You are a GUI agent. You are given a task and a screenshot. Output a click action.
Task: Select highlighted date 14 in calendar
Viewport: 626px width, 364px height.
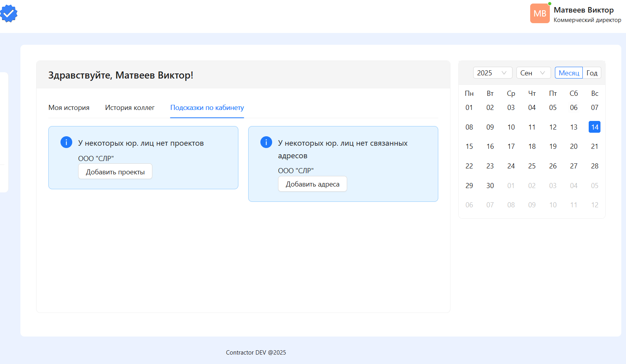[x=594, y=127]
